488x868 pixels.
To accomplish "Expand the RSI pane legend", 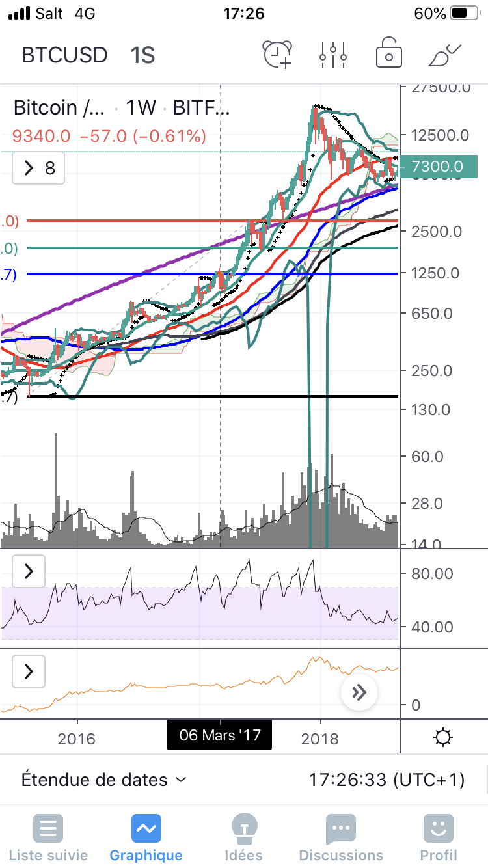I will click(x=29, y=572).
